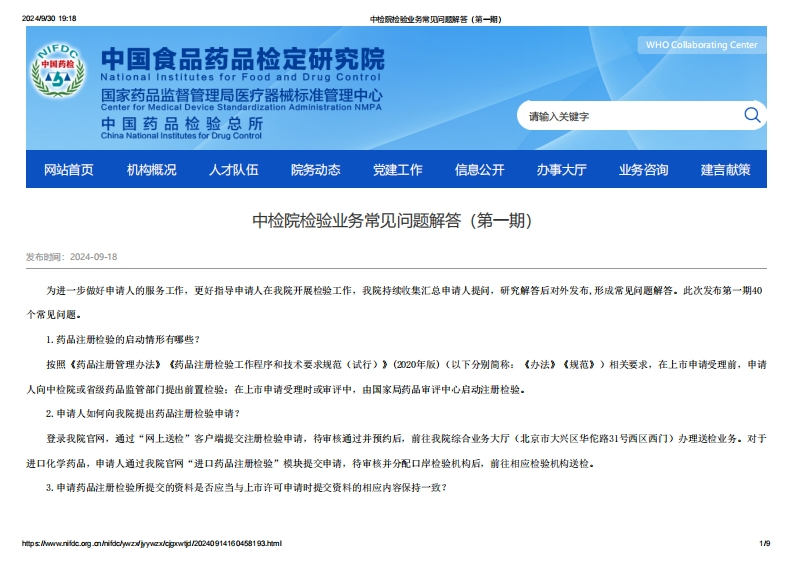Click the intro paragraph starting 为进一步做好申请人的服务工作
The height and width of the screenshot is (561, 793).
tap(396, 303)
